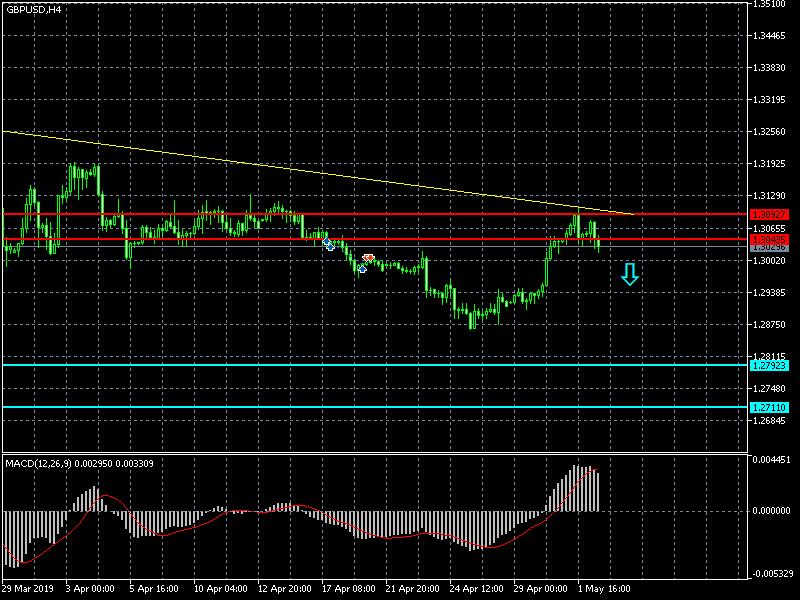Click blue trade marker below red marker

tap(362, 268)
